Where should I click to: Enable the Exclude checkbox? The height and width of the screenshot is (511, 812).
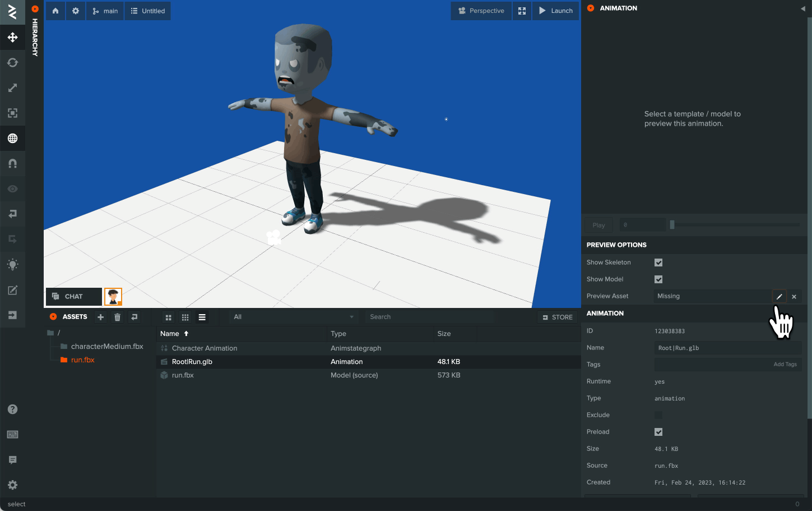[x=658, y=415]
